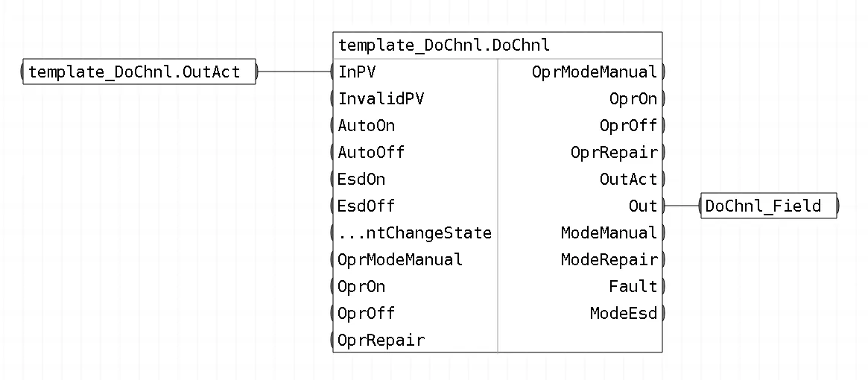This screenshot has height=380, width=868.
Task: Select the InvalidPV input pin
Action: [x=381, y=98]
